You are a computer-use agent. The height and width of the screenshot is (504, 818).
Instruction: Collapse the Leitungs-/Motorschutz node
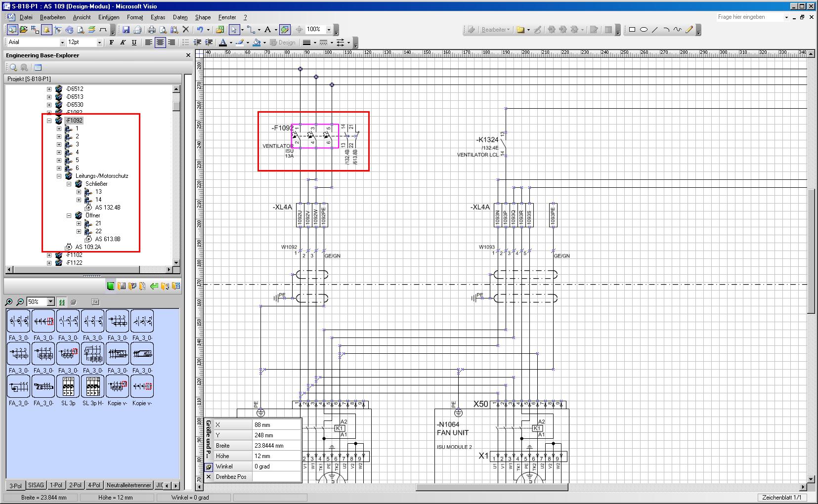[x=59, y=176]
